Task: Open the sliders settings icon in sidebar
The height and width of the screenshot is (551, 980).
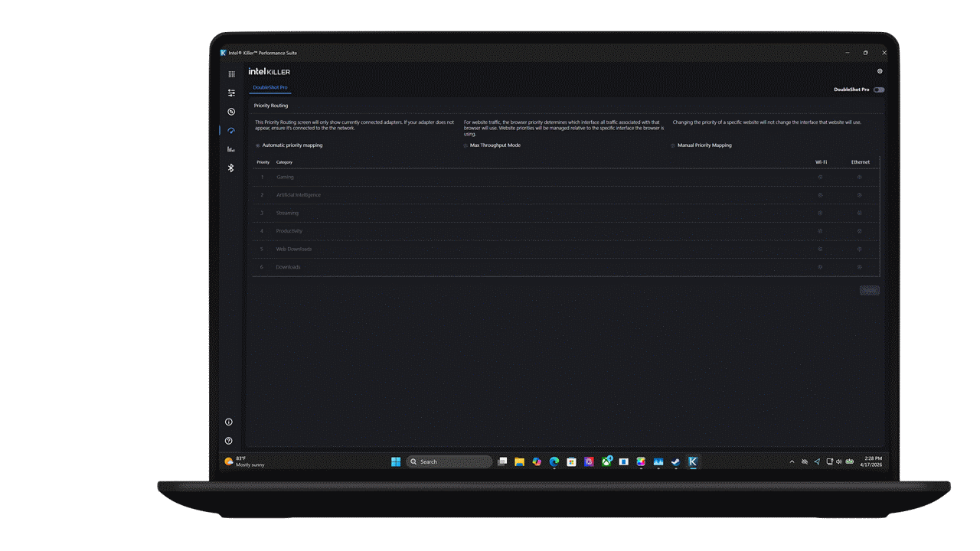Action: point(231,93)
